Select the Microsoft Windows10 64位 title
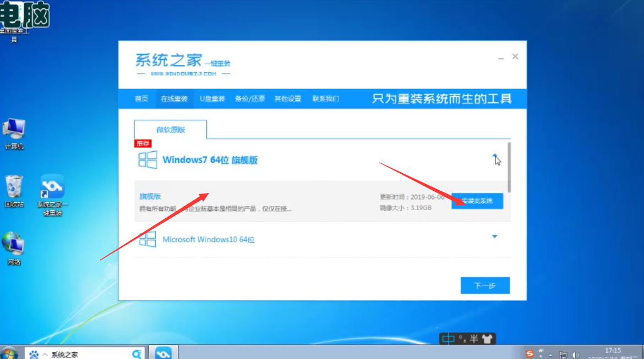 pyautogui.click(x=209, y=239)
